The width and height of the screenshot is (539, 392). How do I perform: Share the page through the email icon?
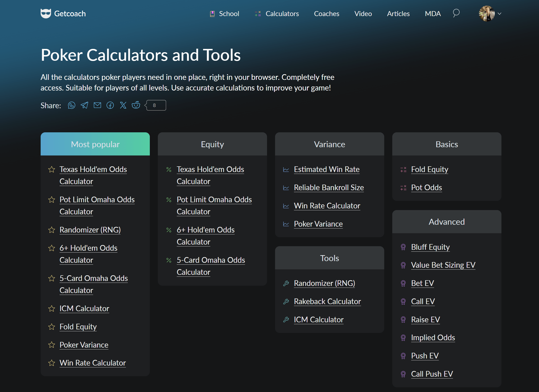(x=97, y=105)
